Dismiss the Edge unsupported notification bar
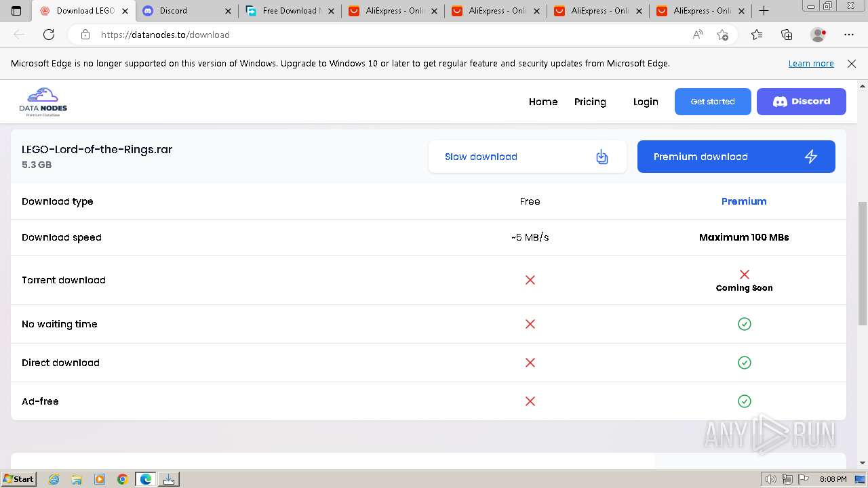 click(x=852, y=63)
